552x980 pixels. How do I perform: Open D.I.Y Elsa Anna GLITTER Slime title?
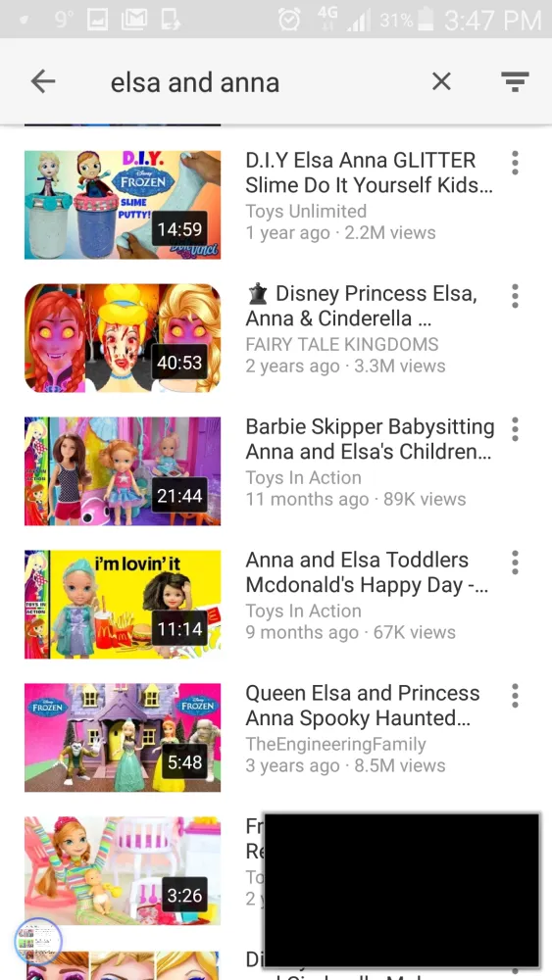(369, 172)
